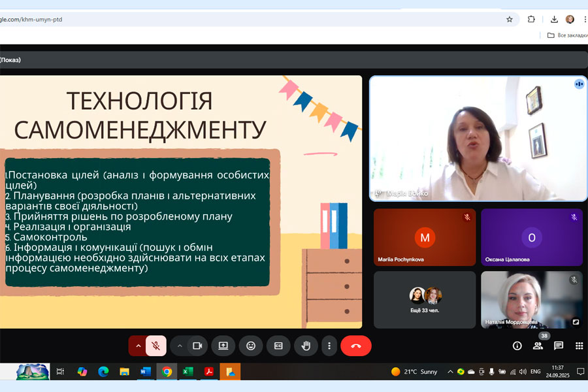Open Microsoft Edge from the taskbar

(x=103, y=372)
